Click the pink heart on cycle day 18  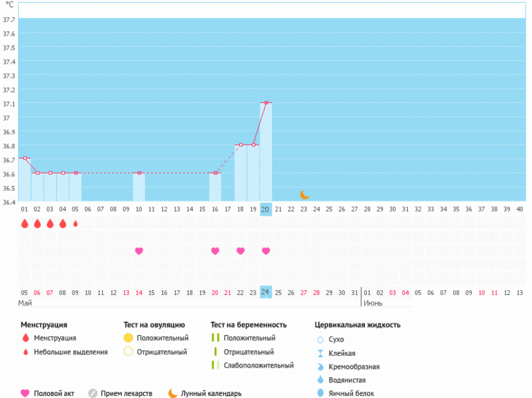click(x=240, y=251)
